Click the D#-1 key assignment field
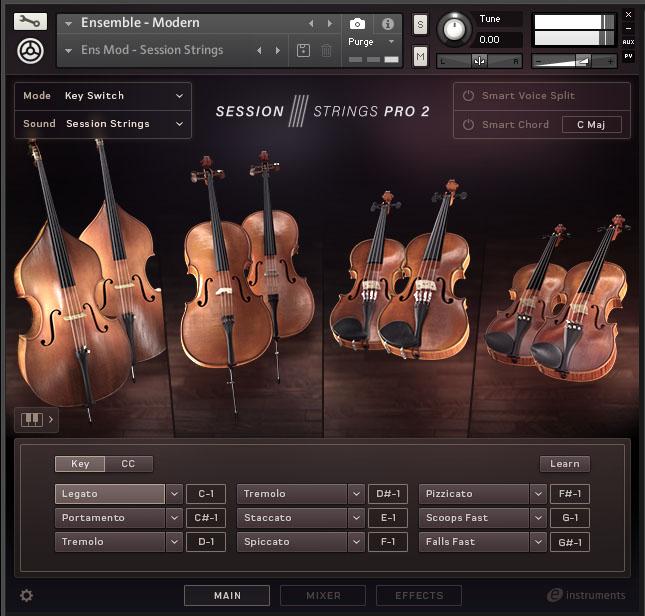Image resolution: width=645 pixels, height=616 pixels. pyautogui.click(x=387, y=493)
